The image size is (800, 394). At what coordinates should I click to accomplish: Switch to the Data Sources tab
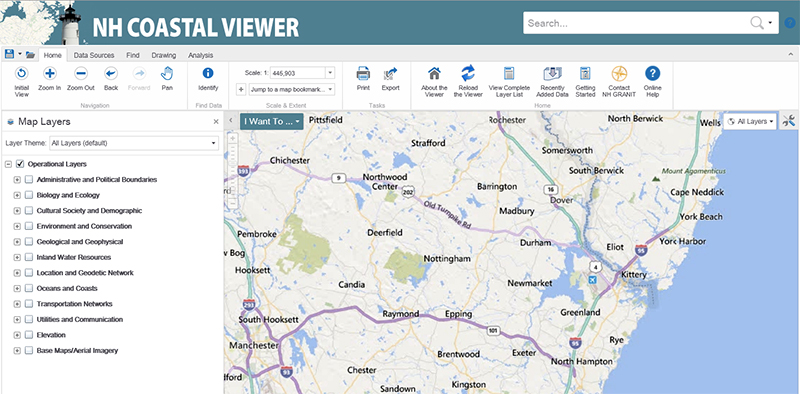(x=94, y=55)
